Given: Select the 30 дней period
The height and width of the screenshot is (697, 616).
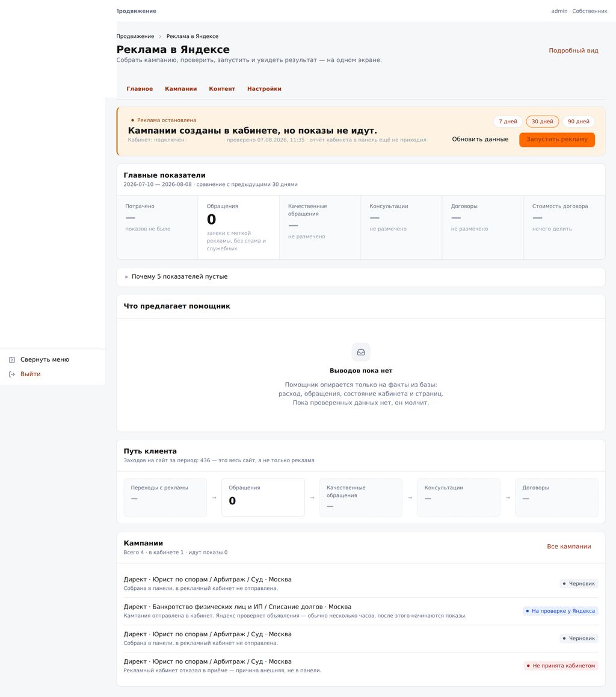Looking at the screenshot, I should (x=542, y=122).
